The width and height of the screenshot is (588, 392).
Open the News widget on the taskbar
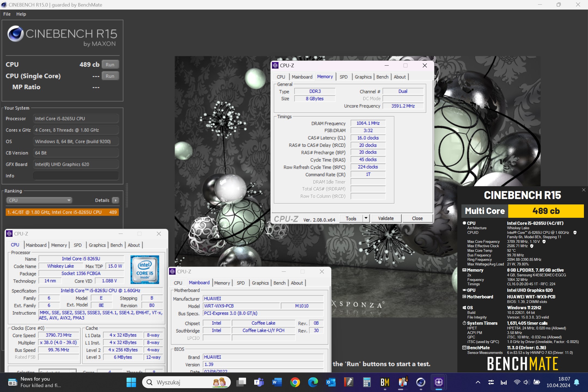(x=35, y=382)
